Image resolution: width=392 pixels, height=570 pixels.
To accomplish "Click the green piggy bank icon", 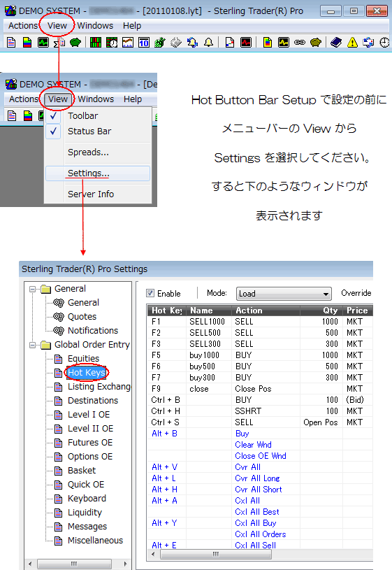I will pyautogui.click(x=75, y=42).
